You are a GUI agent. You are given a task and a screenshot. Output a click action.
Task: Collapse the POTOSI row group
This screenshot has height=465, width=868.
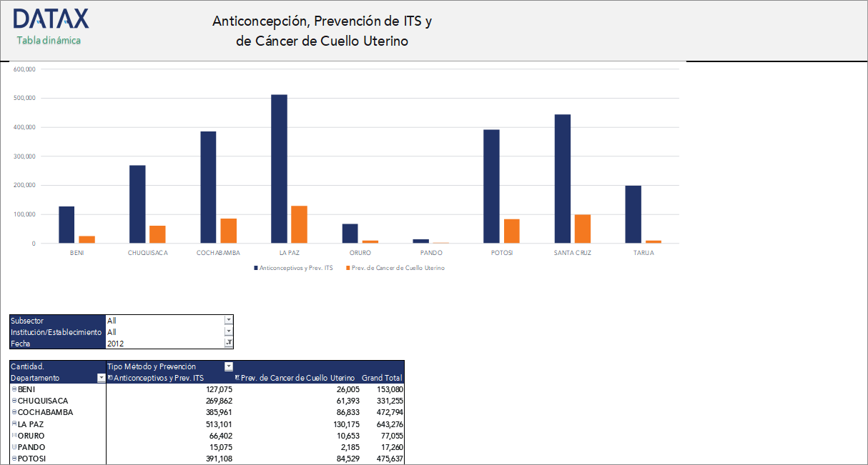(14, 458)
